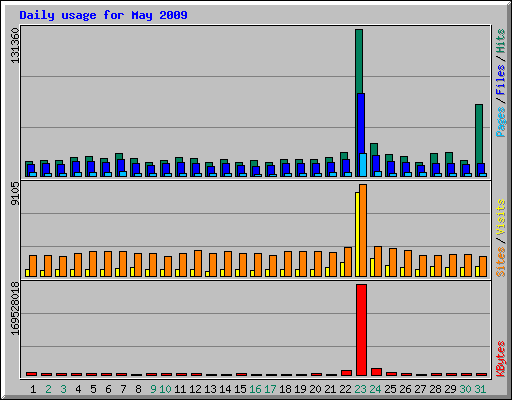Click the green hits bar for day 31
This screenshot has width=512, height=400.
point(479,134)
